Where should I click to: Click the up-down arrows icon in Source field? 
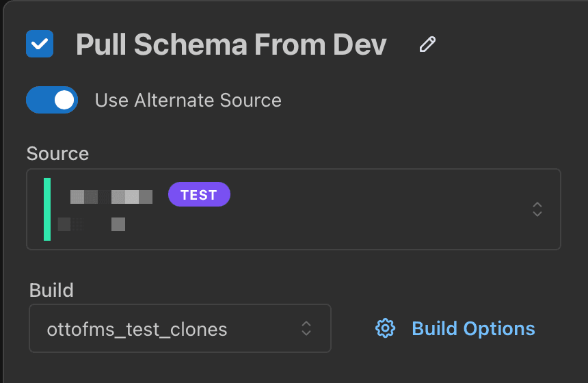537,209
